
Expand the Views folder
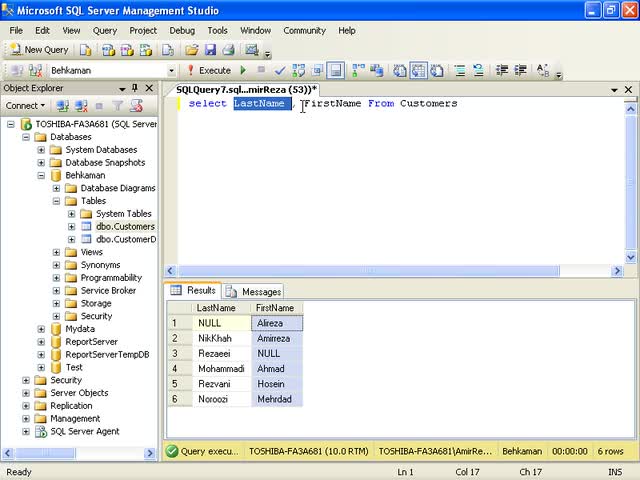point(56,252)
